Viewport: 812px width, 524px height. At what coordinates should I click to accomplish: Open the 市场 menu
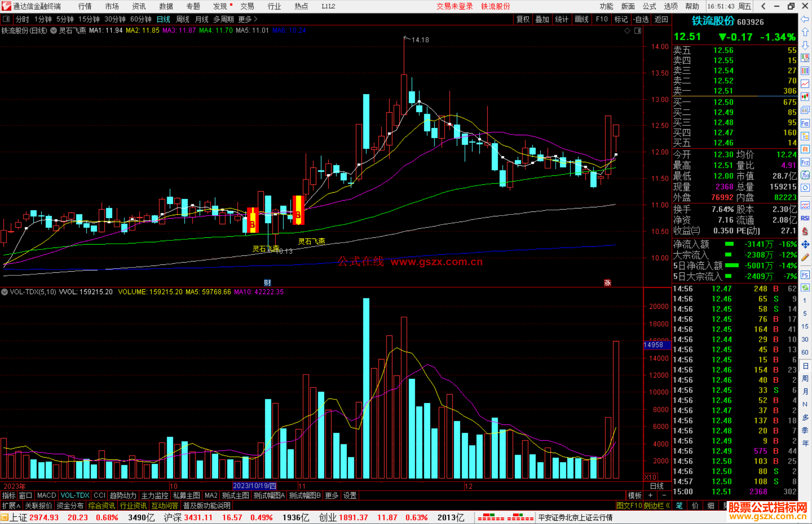pos(112,6)
